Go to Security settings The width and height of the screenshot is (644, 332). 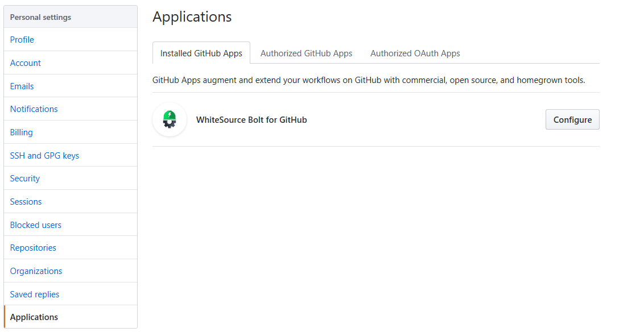tap(25, 179)
